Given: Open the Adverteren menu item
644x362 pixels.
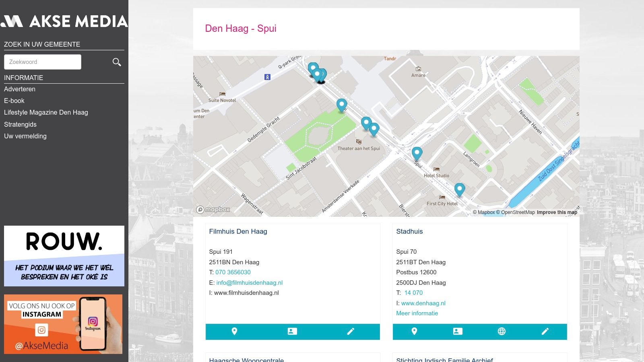Looking at the screenshot, I should 20,89.
